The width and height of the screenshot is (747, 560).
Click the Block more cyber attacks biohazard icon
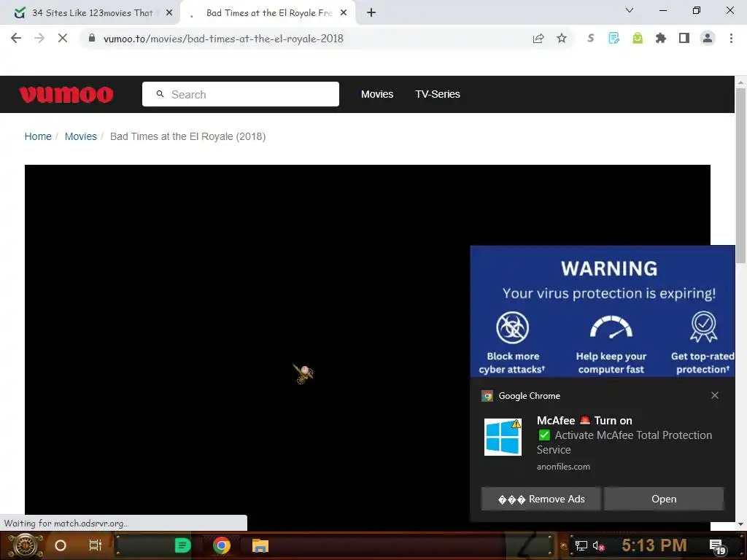[512, 327]
